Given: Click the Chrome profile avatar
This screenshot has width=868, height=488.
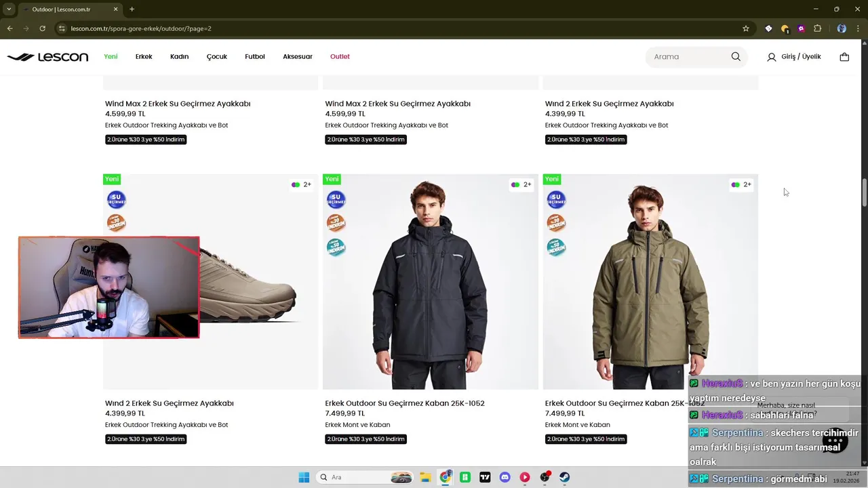Looking at the screenshot, I should pyautogui.click(x=842, y=28).
